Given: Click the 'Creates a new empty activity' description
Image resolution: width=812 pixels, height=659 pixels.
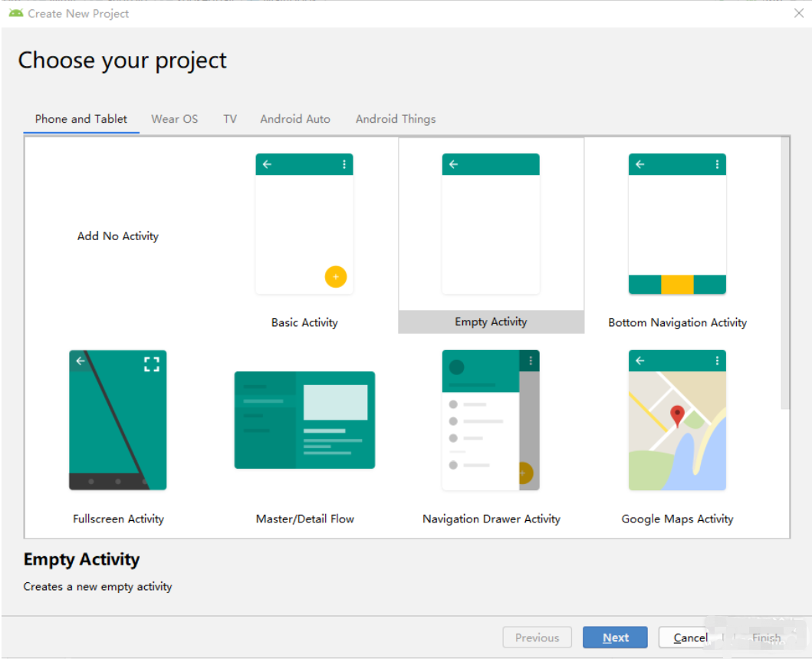Looking at the screenshot, I should coord(97,586).
